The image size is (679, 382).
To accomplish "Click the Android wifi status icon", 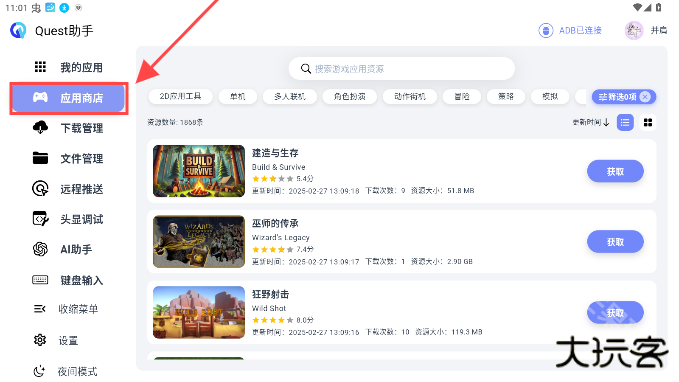I will point(637,7).
